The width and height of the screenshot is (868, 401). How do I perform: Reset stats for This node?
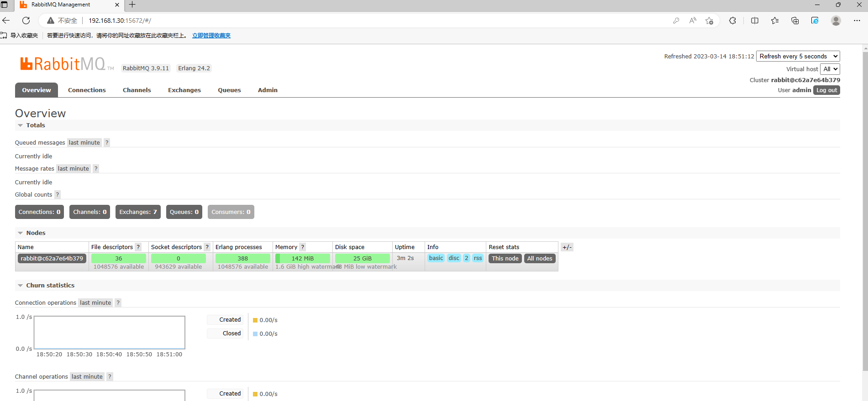click(x=505, y=259)
